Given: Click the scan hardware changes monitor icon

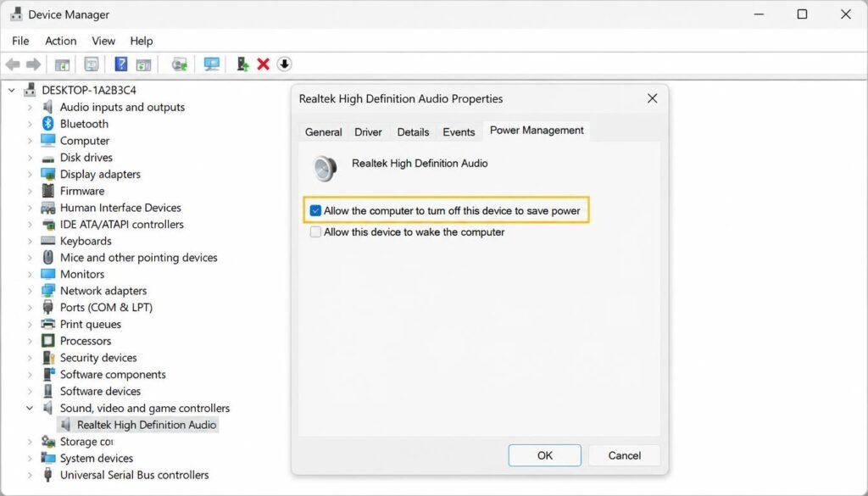Looking at the screenshot, I should click(x=211, y=64).
